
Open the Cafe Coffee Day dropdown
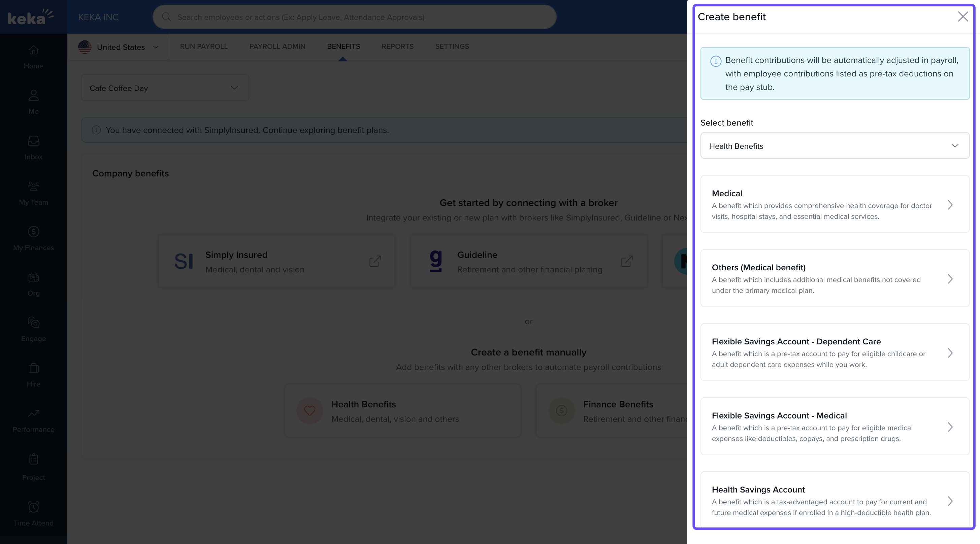click(x=165, y=88)
